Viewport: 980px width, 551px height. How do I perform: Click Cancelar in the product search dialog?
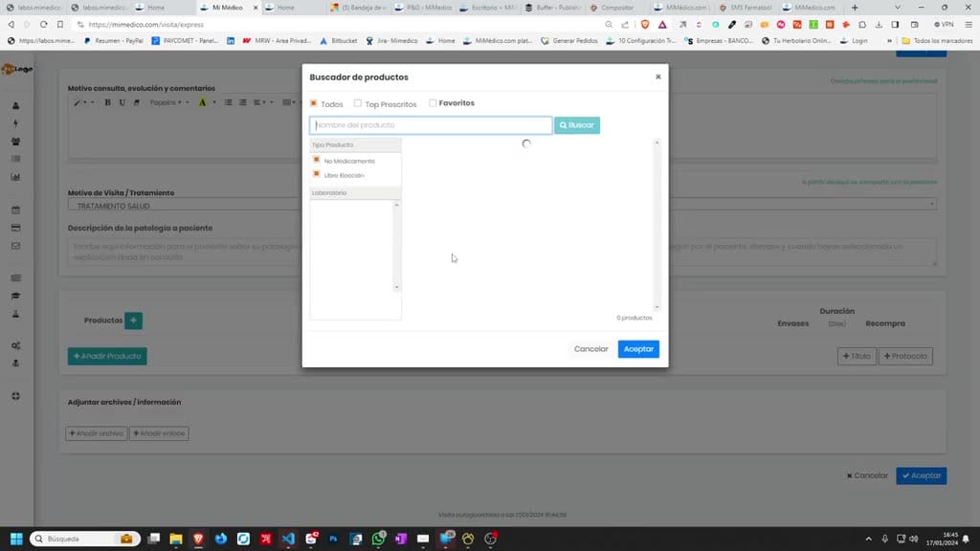click(x=590, y=348)
